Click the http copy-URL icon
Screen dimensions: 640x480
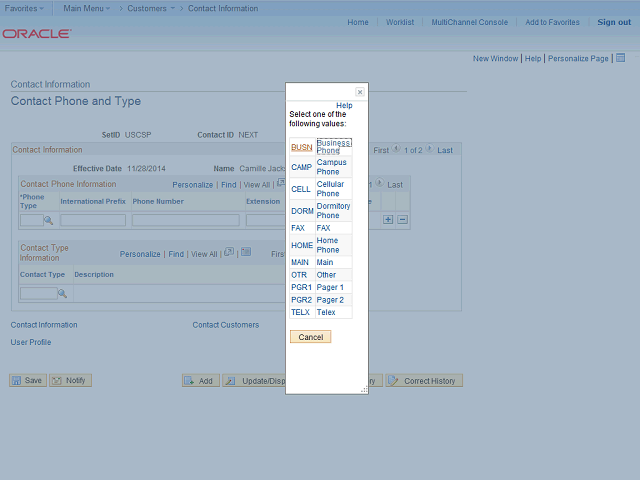[620, 58]
